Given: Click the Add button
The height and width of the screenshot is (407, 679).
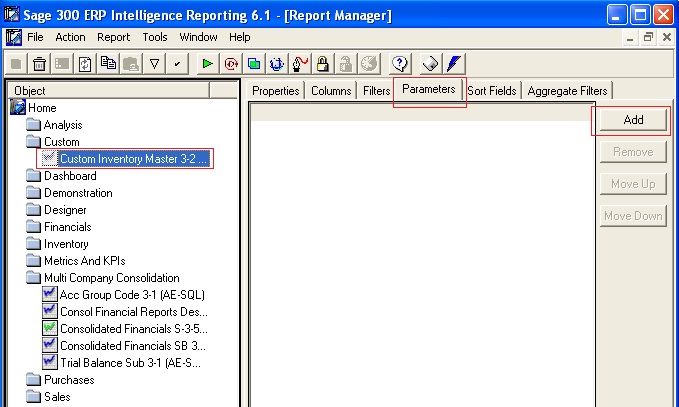Looking at the screenshot, I should point(633,120).
